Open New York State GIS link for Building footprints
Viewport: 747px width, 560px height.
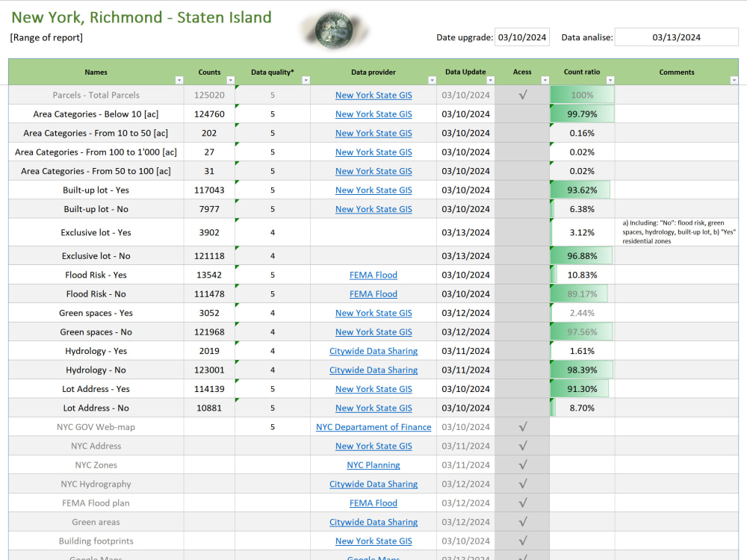coord(373,541)
